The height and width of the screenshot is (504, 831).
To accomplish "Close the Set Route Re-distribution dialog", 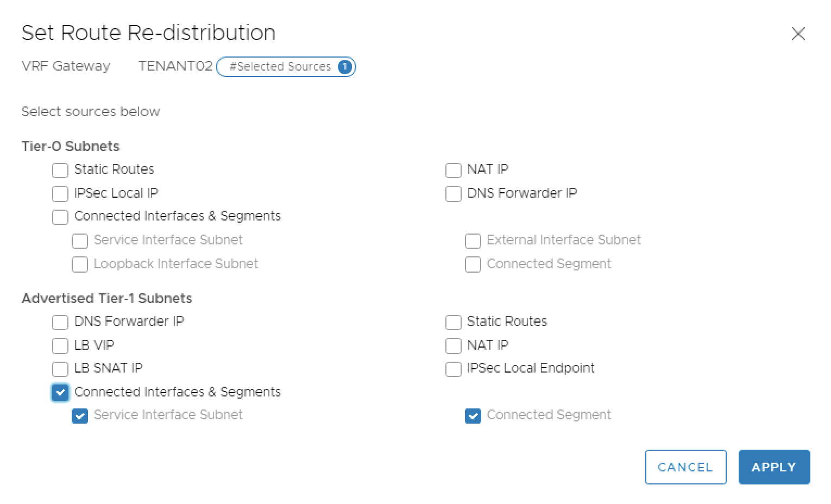I will 798,34.
